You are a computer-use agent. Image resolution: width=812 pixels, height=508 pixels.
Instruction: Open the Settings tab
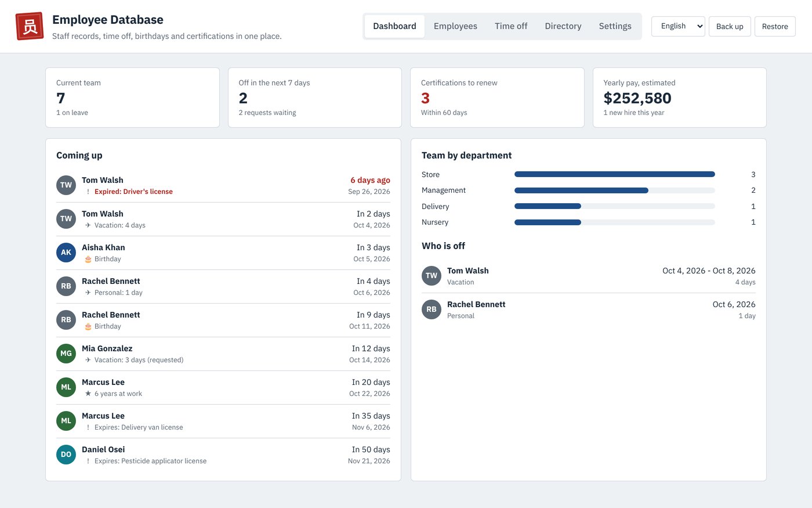pos(615,26)
